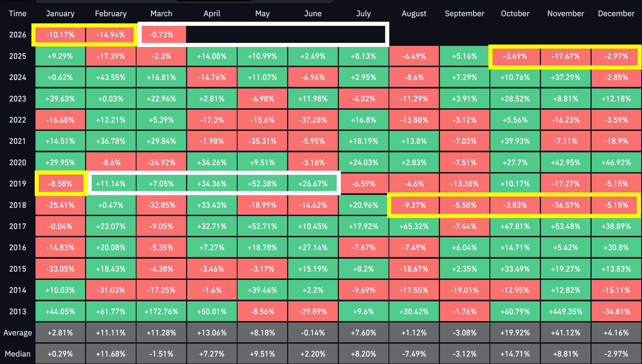Select the 2026 February -14.94% cell
This screenshot has width=642, height=364.
pos(111,35)
